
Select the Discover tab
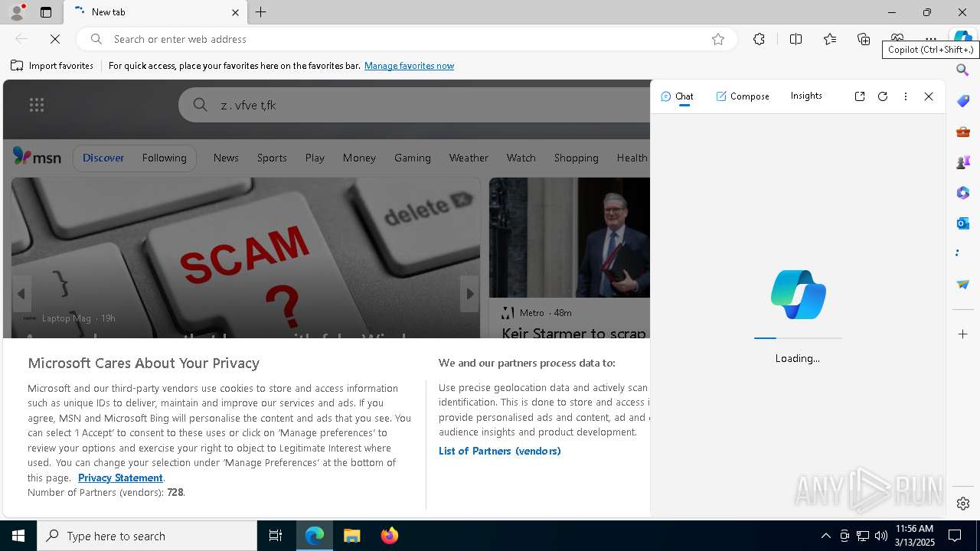tap(103, 158)
